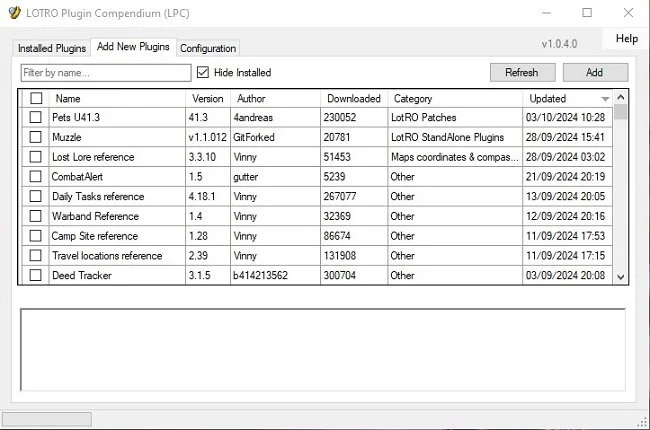Select the Deed Tracker name

point(82,275)
